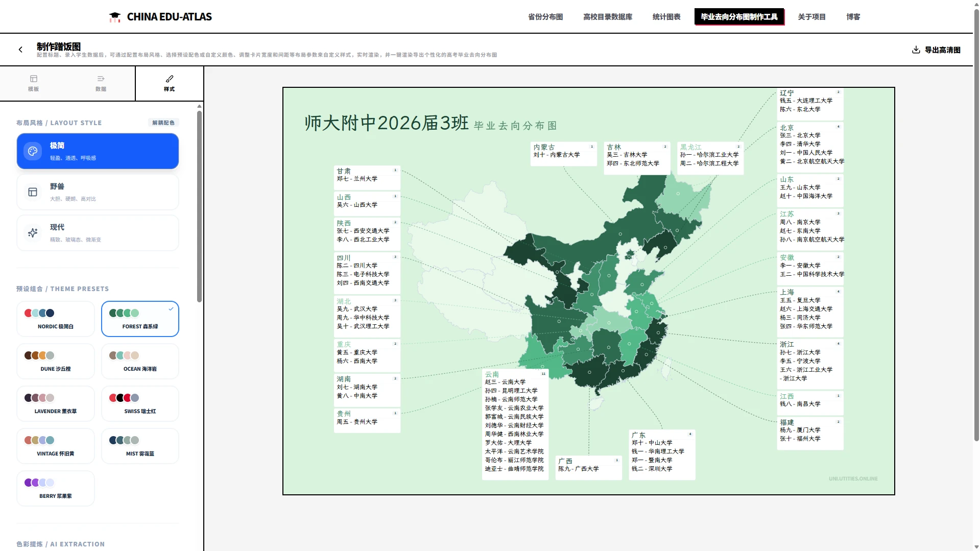This screenshot has height=551, width=980.
Task: Choose the BERRY 浆果紫 theme preset
Action: click(56, 488)
